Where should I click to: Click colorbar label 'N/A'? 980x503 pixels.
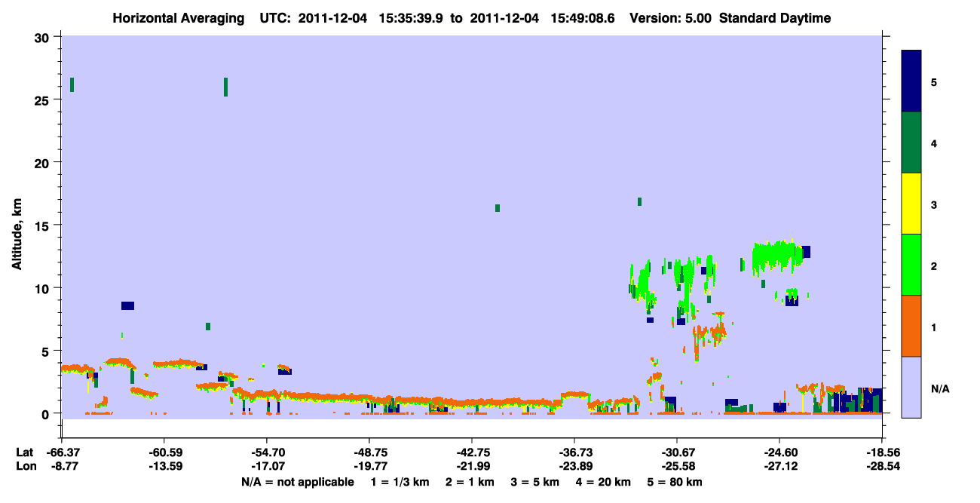tap(939, 388)
